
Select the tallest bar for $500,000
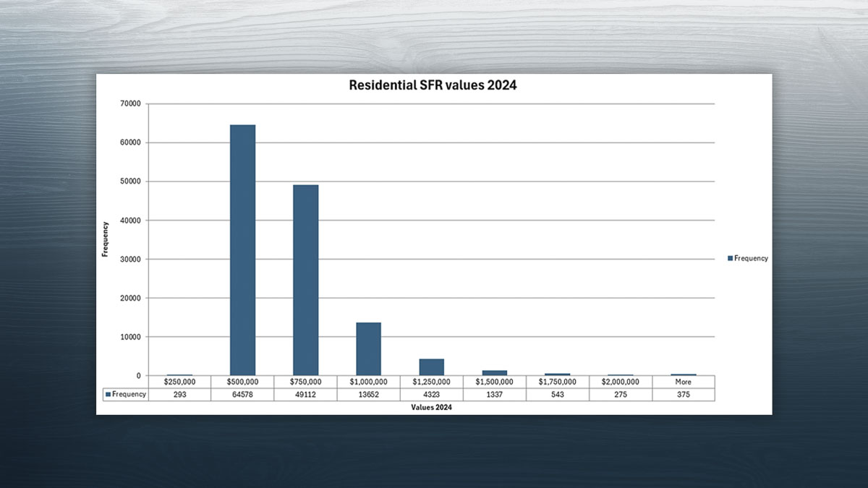[242, 250]
